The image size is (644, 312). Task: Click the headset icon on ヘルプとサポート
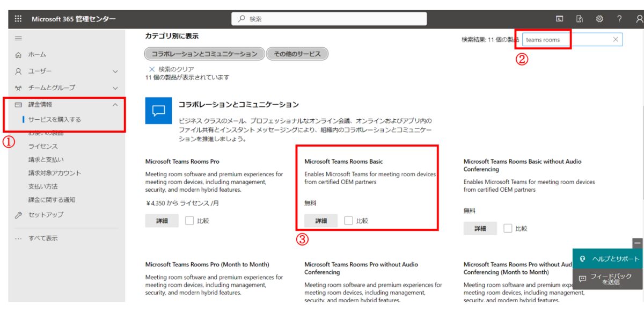pyautogui.click(x=582, y=259)
